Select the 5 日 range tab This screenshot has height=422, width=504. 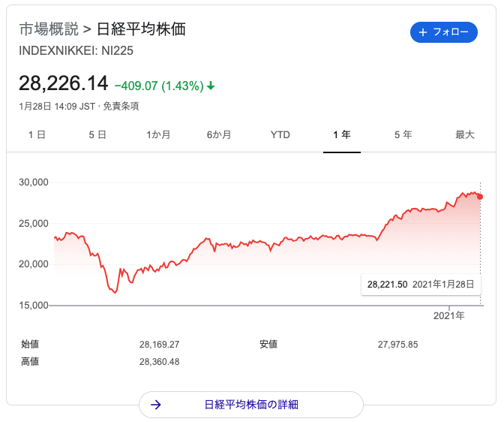[x=97, y=134]
